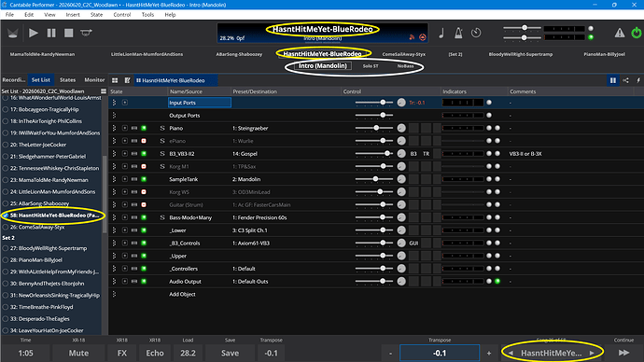Toggle the green audio engine power button
The height and width of the screenshot is (362, 644).
click(x=636, y=33)
